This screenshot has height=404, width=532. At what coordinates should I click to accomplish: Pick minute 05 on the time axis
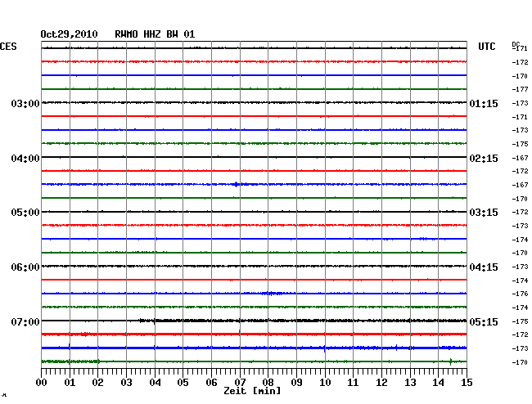pyautogui.click(x=183, y=382)
